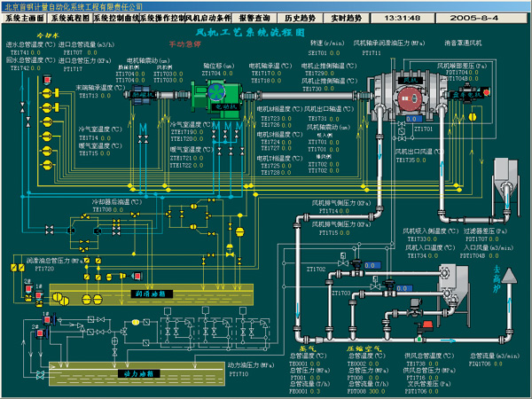Open the 系统主画面 main screen tab
The width and height of the screenshot is (532, 399).
[24, 18]
